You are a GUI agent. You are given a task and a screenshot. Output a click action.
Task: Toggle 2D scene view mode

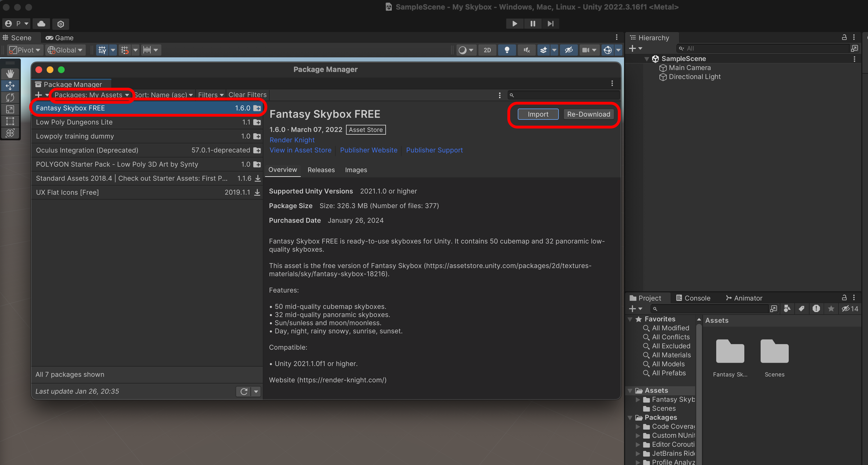(x=487, y=50)
